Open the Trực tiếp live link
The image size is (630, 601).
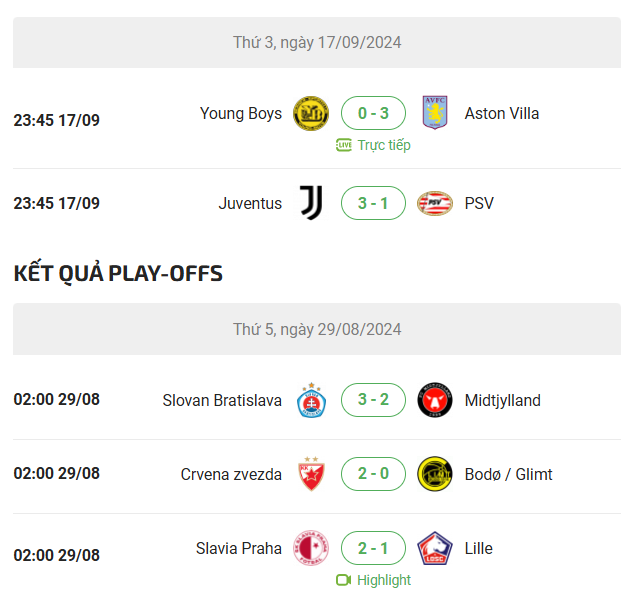(373, 145)
